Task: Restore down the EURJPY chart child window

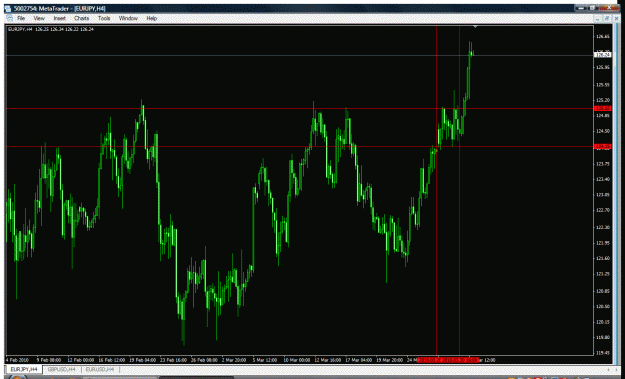Action: (x=607, y=18)
